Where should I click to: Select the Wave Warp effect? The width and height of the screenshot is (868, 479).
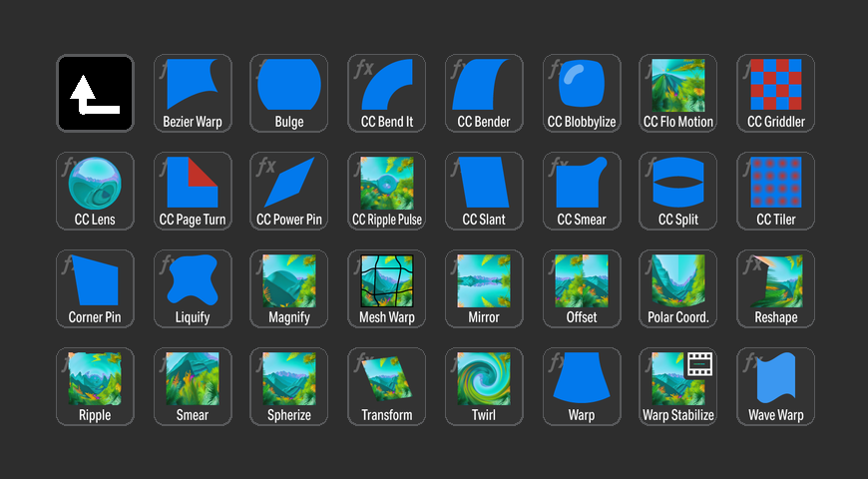pyautogui.click(x=775, y=386)
